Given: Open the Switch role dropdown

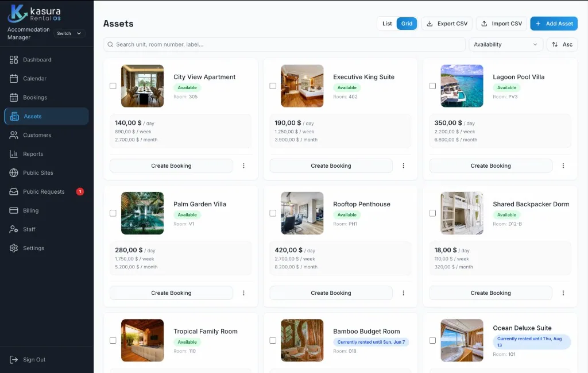Looking at the screenshot, I should [x=69, y=33].
